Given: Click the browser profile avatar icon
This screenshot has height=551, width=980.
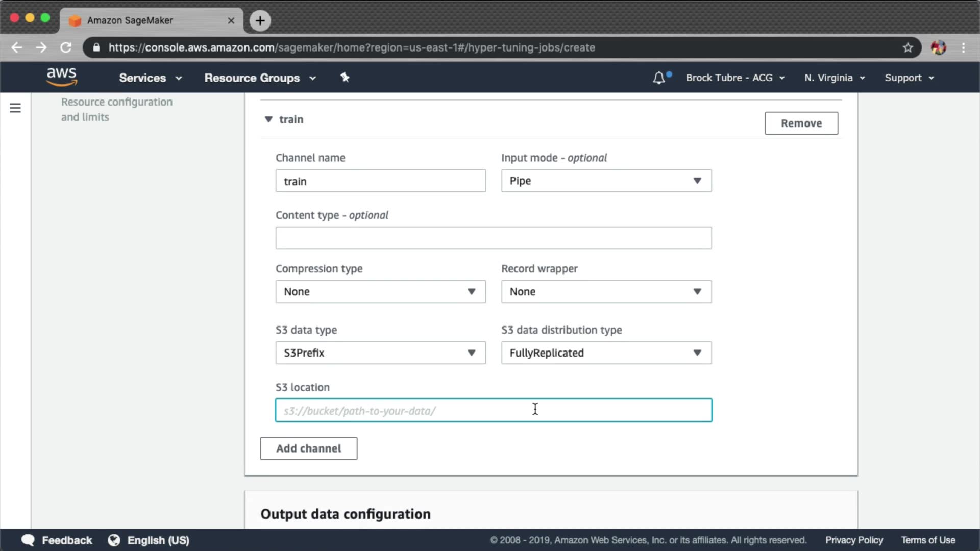Looking at the screenshot, I should [938, 47].
